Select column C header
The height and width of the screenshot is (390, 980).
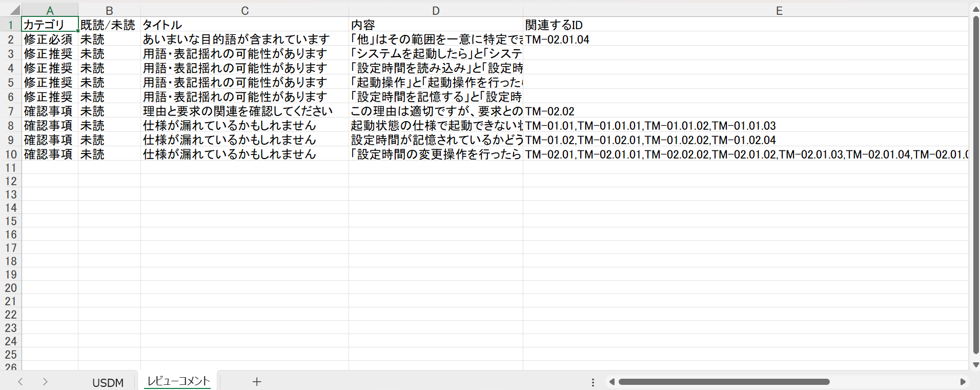tap(244, 10)
